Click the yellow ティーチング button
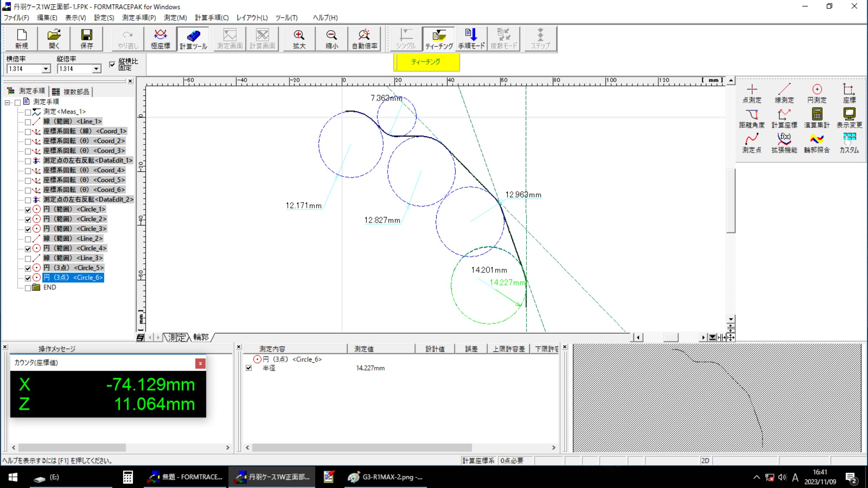 [x=426, y=62]
